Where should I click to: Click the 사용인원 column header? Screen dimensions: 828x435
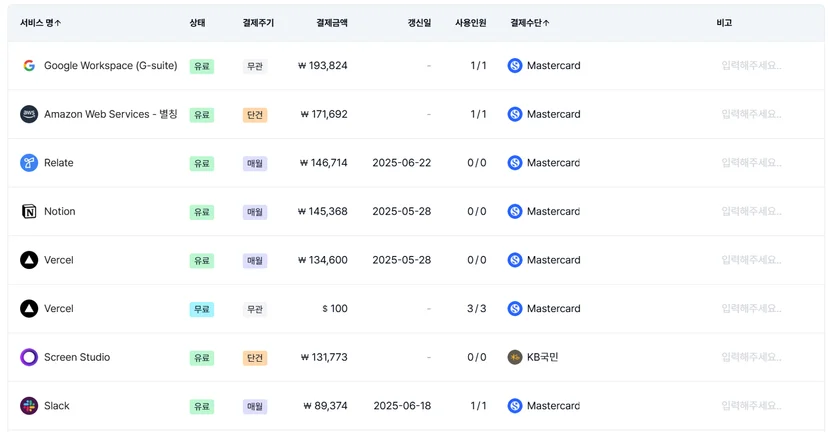pyautogui.click(x=471, y=23)
